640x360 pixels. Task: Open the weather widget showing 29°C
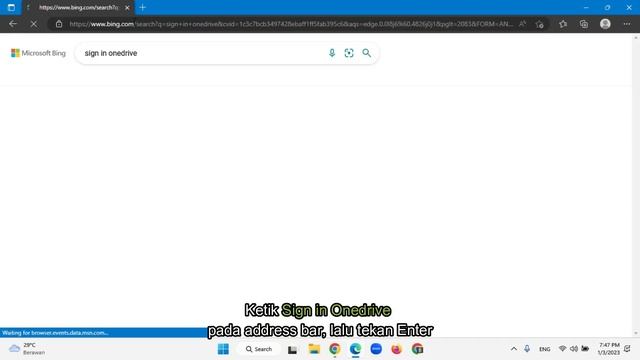tap(27, 349)
